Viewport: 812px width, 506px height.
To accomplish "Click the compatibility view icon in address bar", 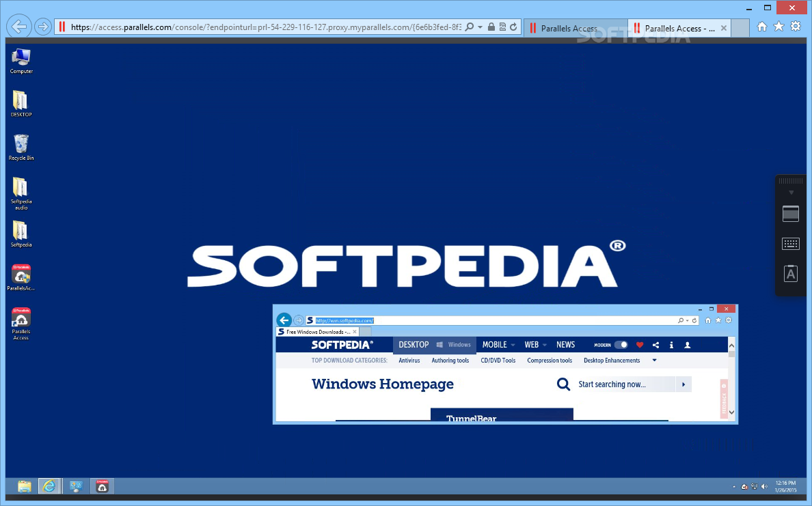I will (502, 27).
